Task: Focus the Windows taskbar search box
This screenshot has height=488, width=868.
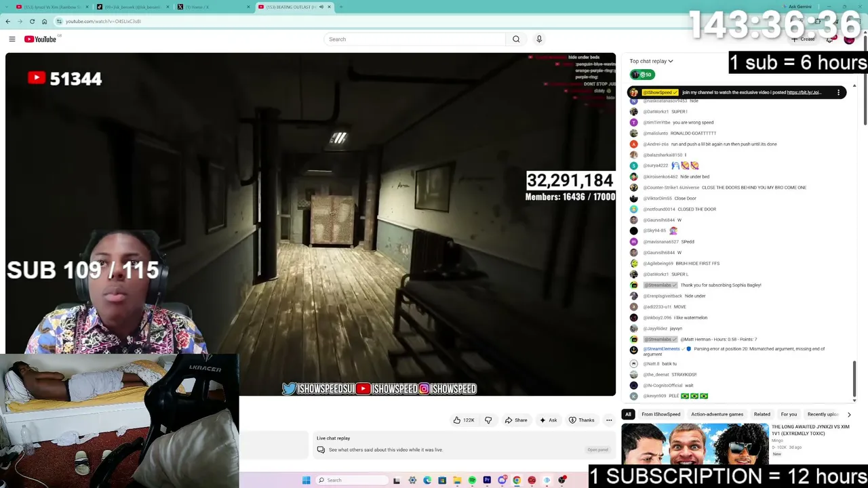Action: pos(351,480)
